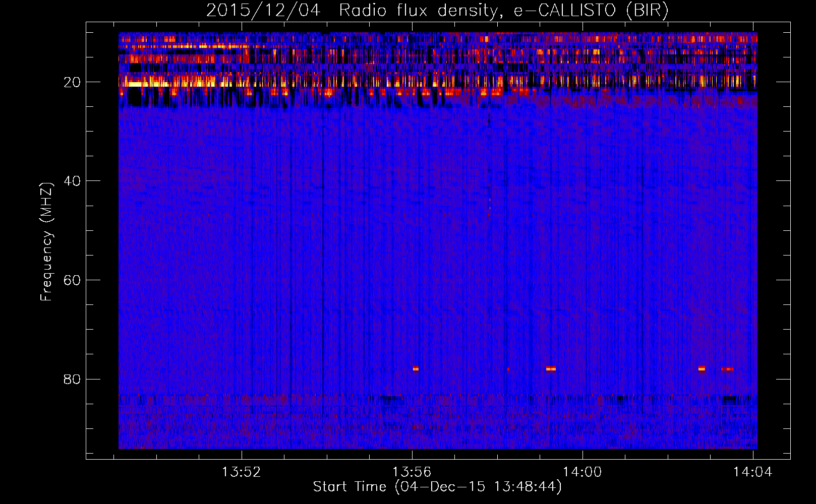Click the 13:52 time tick label

242,472
